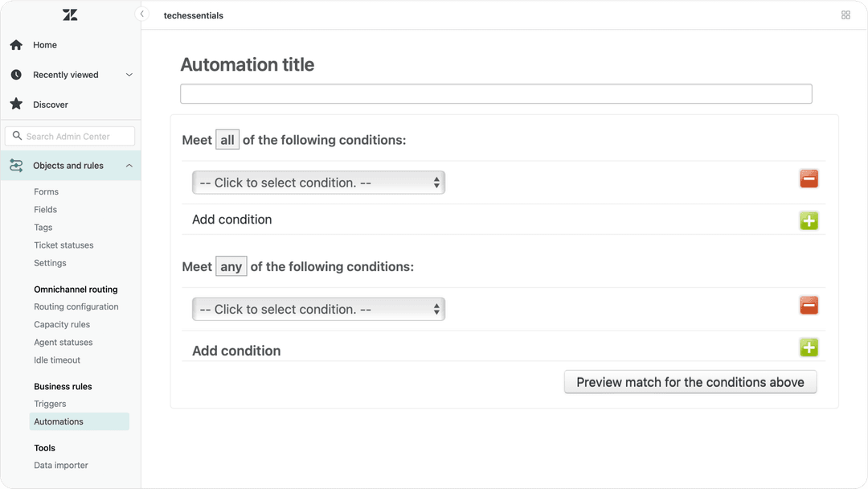Click inside the Automation title input field
Image resolution: width=868 pixels, height=489 pixels.
[495, 93]
